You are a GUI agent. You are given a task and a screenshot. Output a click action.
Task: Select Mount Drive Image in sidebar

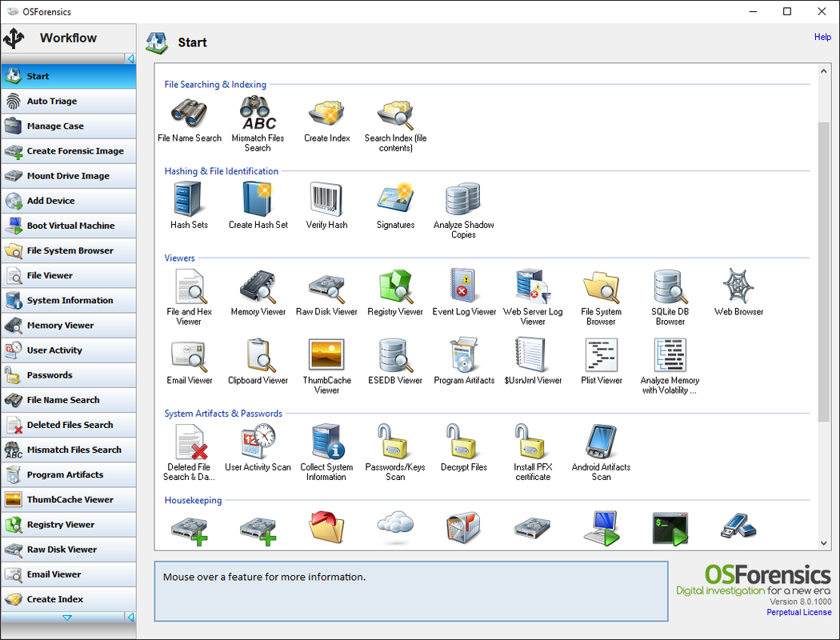69,176
